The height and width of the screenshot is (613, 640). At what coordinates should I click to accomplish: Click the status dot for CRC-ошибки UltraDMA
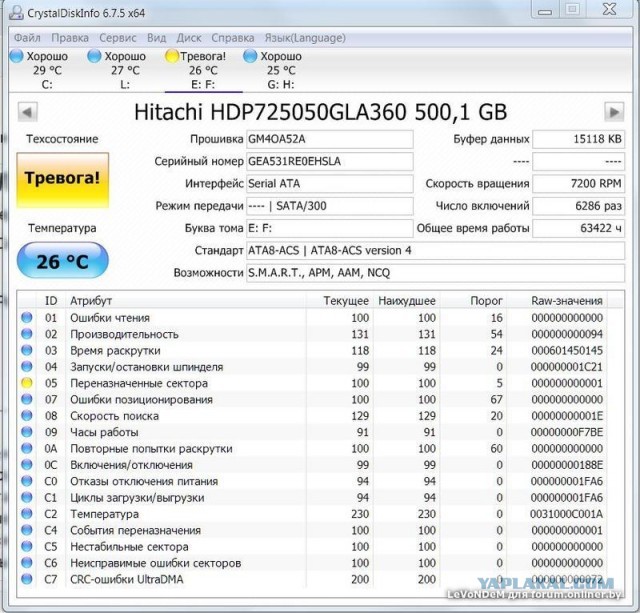(27, 578)
